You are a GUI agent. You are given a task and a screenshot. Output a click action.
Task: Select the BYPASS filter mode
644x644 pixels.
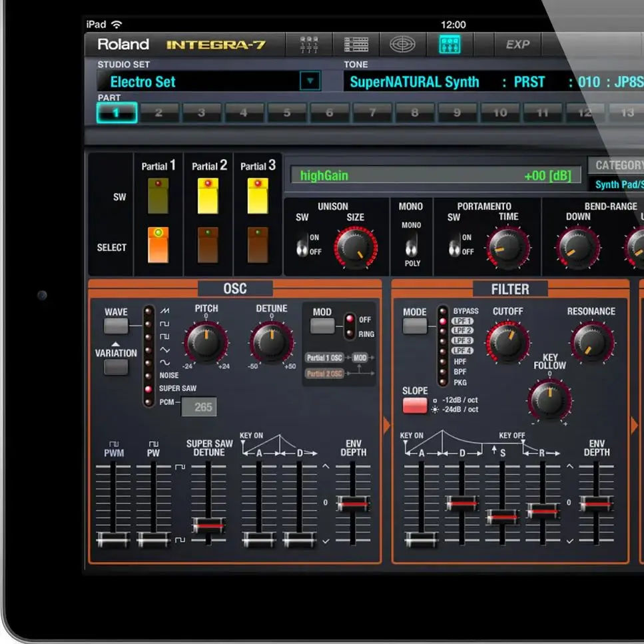pyautogui.click(x=466, y=311)
